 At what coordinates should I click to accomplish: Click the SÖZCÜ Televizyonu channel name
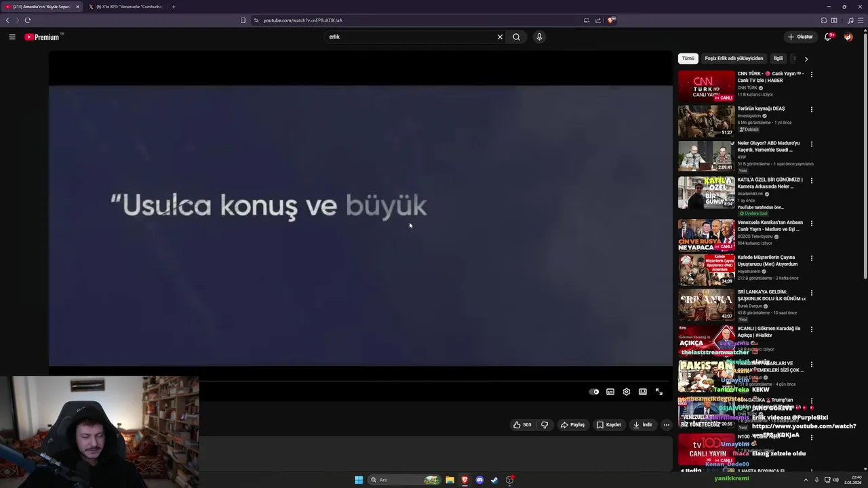pyautogui.click(x=755, y=237)
